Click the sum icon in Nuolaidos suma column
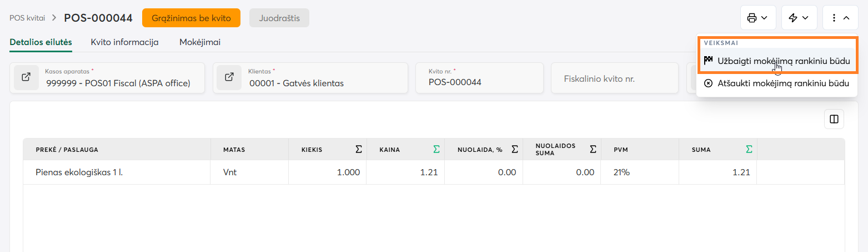This screenshot has height=252, width=868. (x=593, y=149)
